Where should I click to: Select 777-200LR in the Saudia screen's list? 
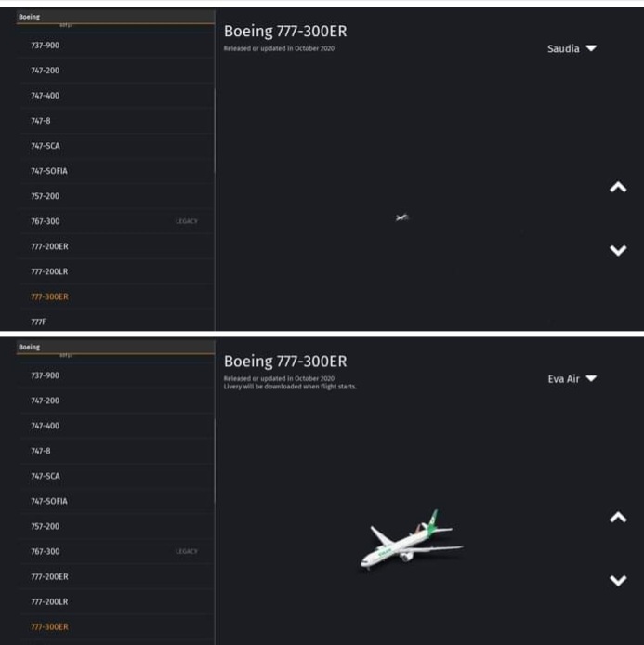pyautogui.click(x=49, y=271)
